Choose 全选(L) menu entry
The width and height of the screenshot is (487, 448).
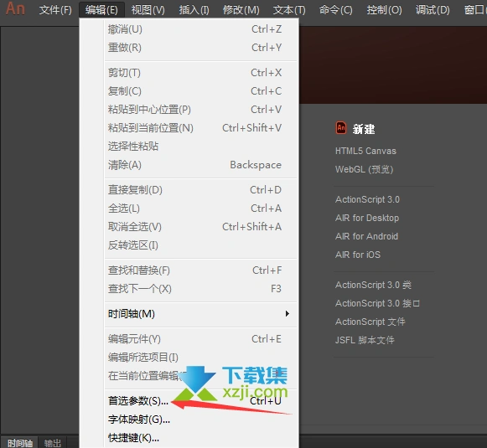point(200,209)
